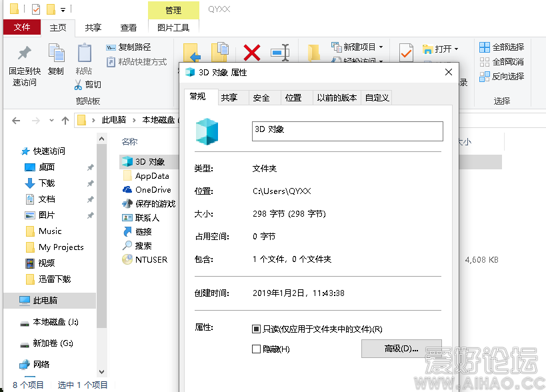The image size is (546, 392).
Task: Select My Projects in navigation pane
Action: point(55,247)
